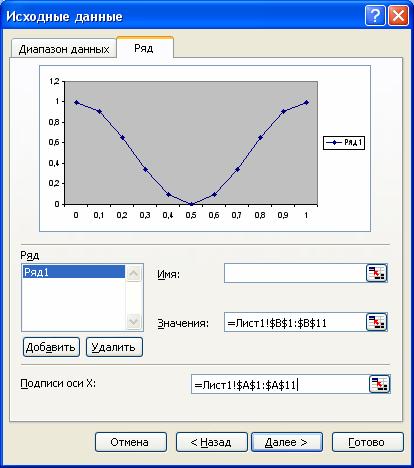
Task: Click the Отмена button
Action: tap(130, 442)
